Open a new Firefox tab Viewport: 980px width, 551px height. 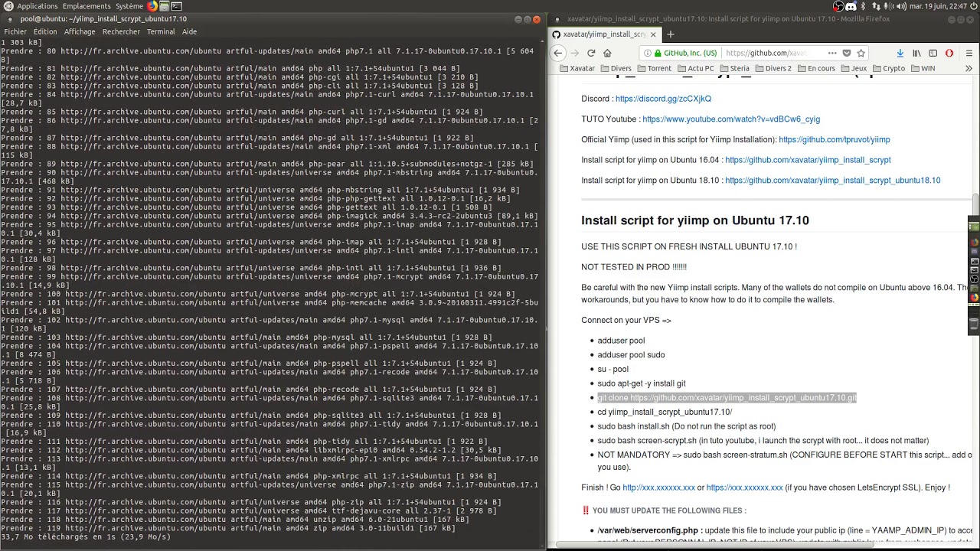point(671,34)
